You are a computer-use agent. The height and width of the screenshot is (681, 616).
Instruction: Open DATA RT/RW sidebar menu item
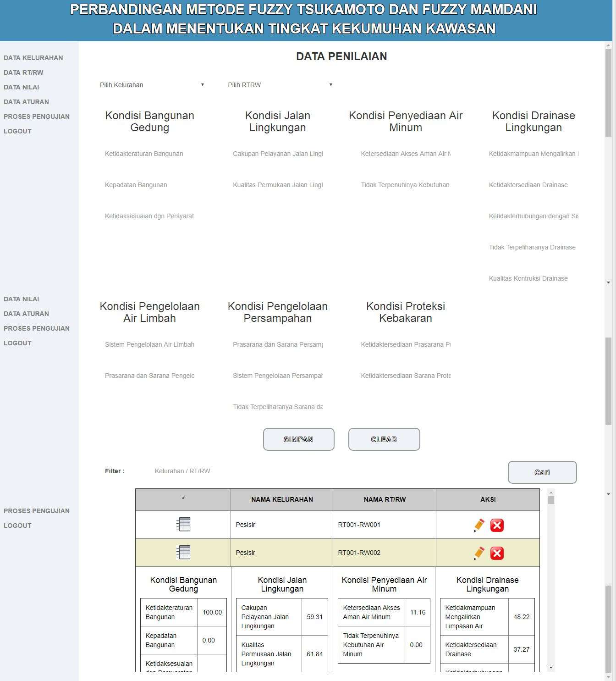(x=23, y=72)
